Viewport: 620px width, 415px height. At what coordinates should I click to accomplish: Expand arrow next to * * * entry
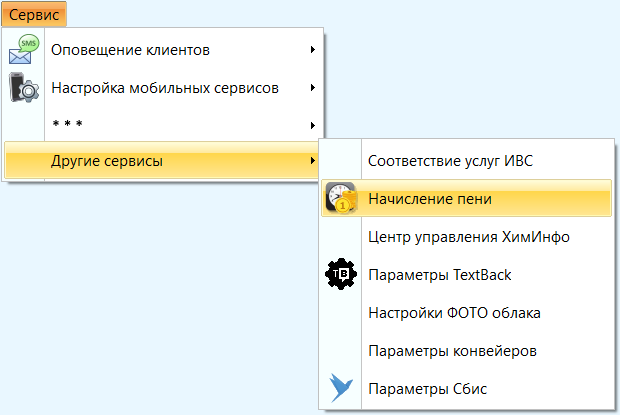coord(313,125)
